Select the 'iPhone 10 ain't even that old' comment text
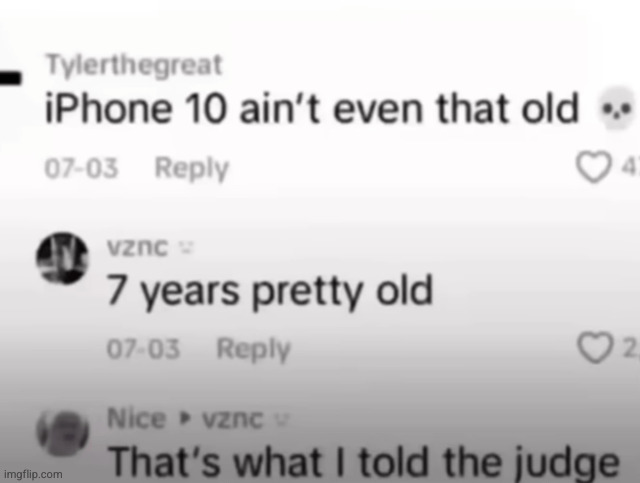This screenshot has height=483, width=640. [312, 108]
